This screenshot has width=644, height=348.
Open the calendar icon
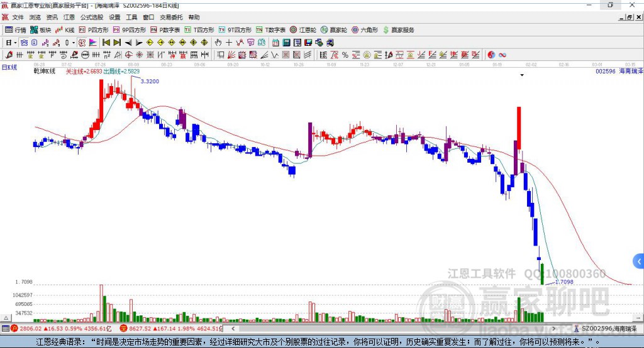275,43
